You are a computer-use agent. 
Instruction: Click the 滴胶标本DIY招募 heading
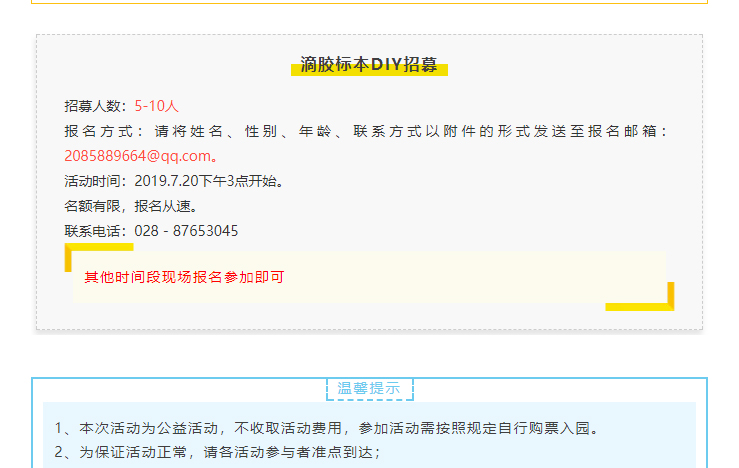point(369,65)
